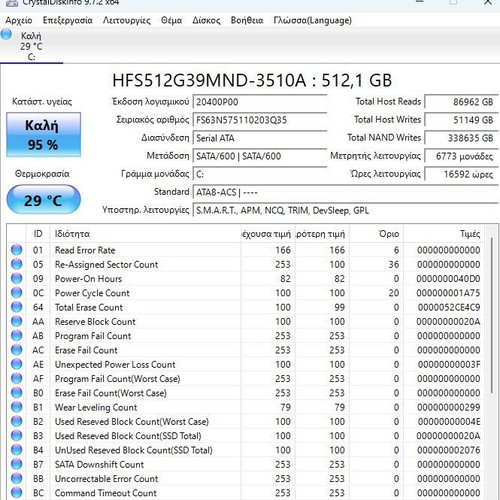The image size is (500, 500).
Task: Click raw value 000000000299
Action: tap(448, 407)
